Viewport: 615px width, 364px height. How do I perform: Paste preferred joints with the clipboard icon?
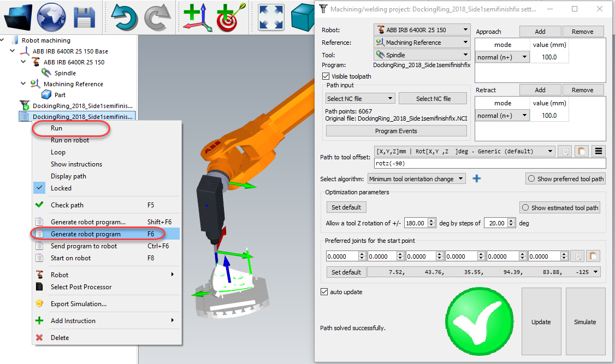click(x=593, y=256)
